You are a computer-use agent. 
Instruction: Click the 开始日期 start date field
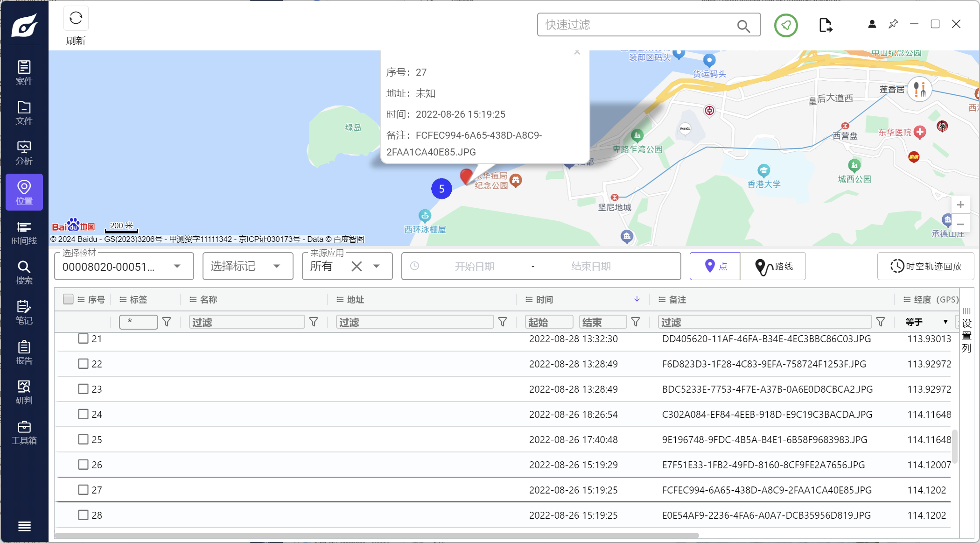click(475, 266)
